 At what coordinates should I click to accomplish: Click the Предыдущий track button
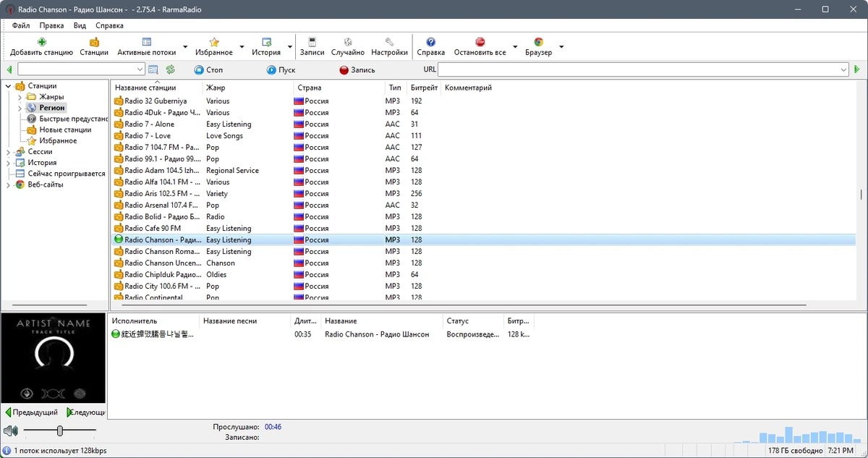(32, 412)
